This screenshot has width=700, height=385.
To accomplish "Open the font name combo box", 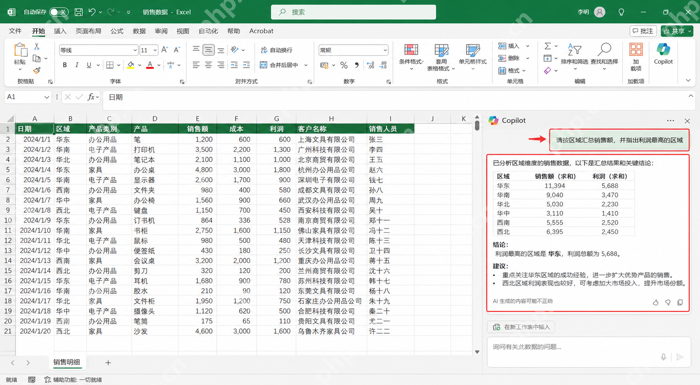I will 98,50.
